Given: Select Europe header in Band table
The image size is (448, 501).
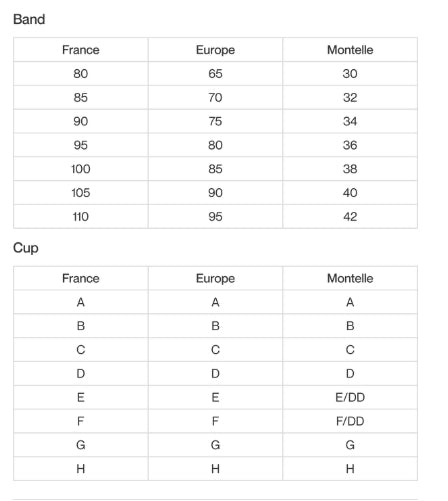Looking at the screenshot, I should 215,50.
